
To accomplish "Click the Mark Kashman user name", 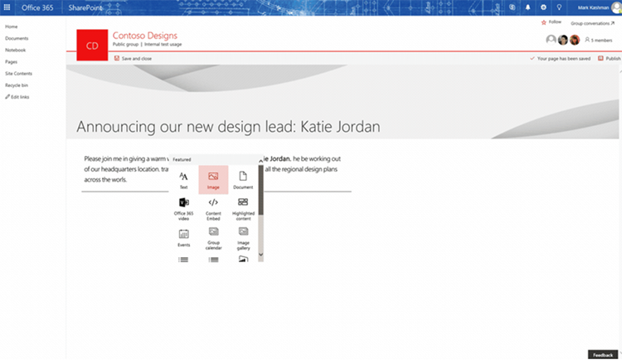I will click(x=593, y=7).
